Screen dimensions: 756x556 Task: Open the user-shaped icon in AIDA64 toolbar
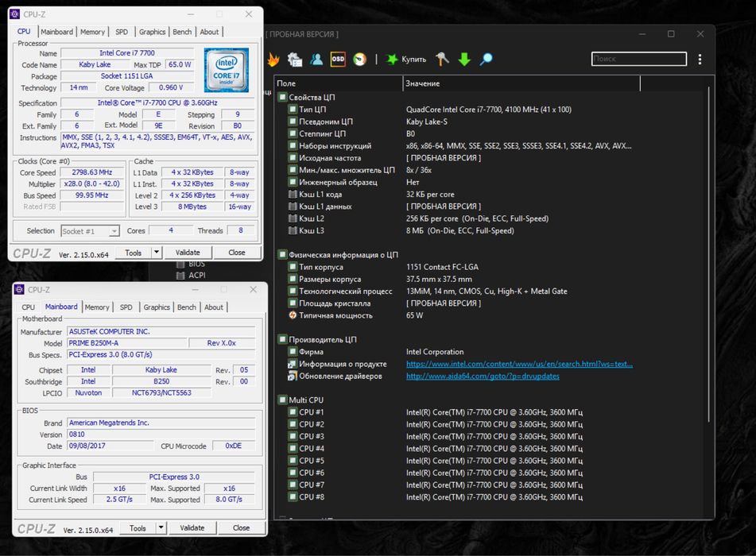316,60
